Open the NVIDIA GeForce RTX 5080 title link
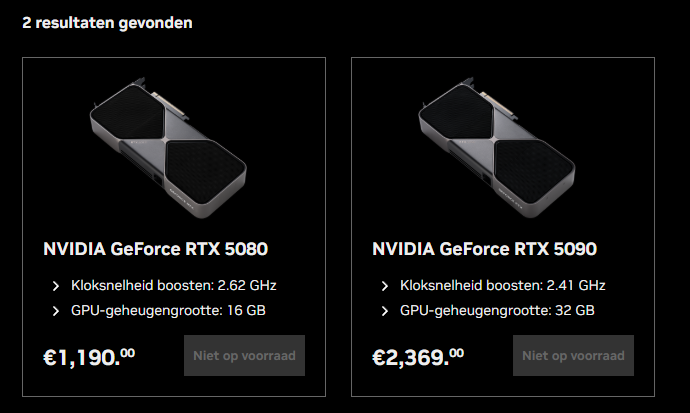This screenshot has width=690, height=413. point(156,249)
